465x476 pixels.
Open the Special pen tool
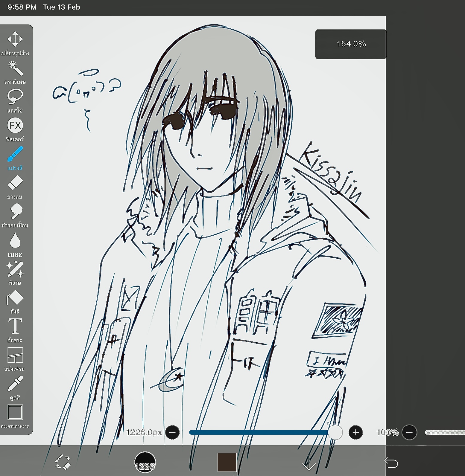click(15, 269)
